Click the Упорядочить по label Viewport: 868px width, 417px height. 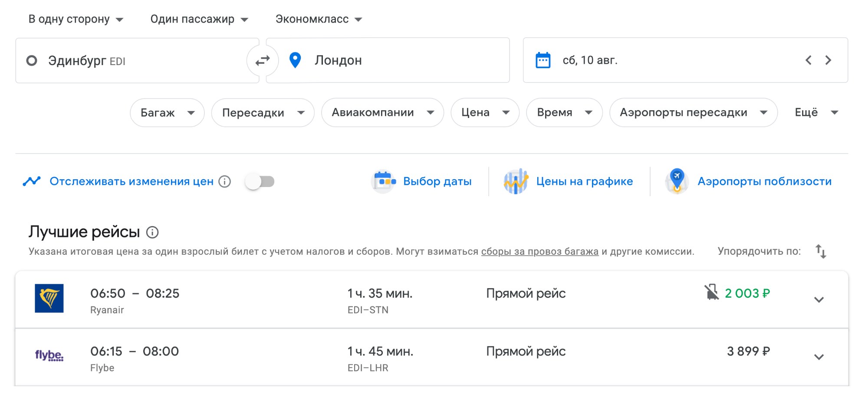point(759,251)
